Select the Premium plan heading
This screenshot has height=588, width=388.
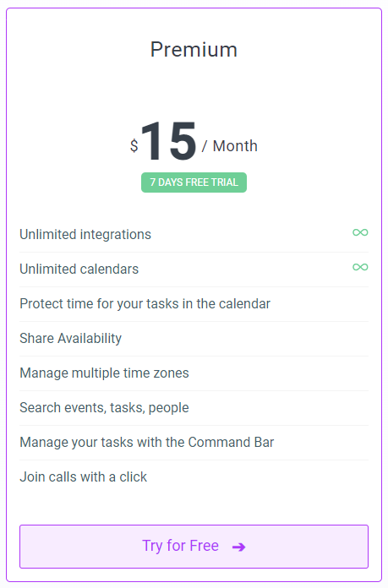coord(194,50)
